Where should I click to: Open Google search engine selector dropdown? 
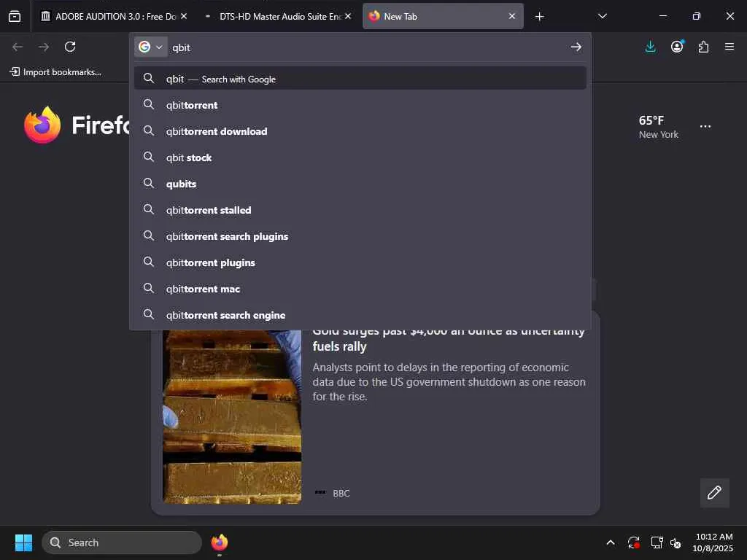(x=150, y=47)
